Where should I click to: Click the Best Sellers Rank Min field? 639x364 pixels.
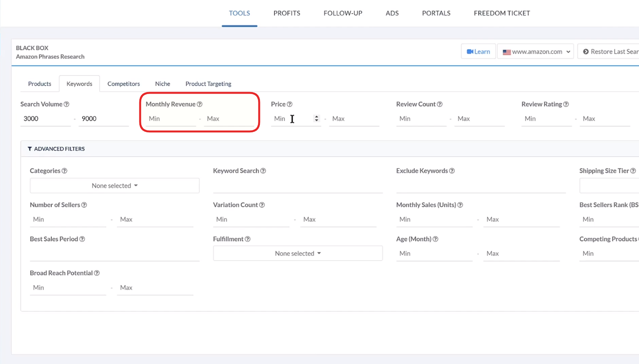609,220
